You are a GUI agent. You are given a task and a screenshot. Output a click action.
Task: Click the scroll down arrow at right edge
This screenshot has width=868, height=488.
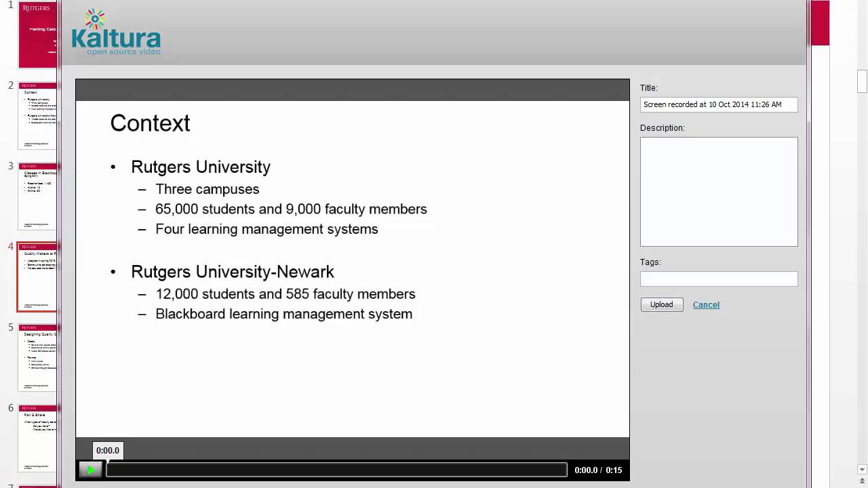coord(862,469)
